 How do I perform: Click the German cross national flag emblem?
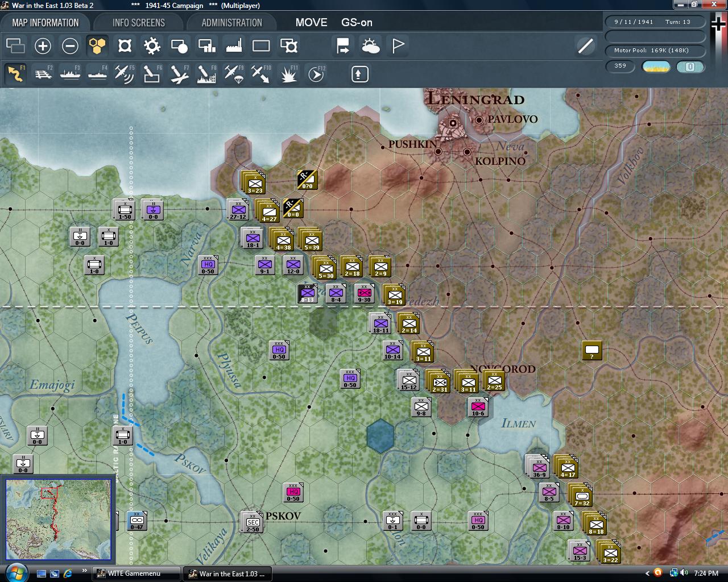point(718,25)
